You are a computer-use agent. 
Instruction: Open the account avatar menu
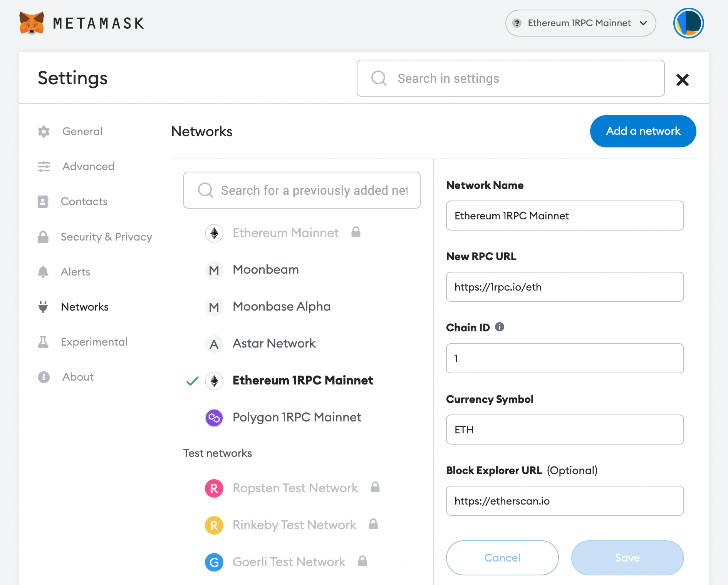[x=688, y=23]
